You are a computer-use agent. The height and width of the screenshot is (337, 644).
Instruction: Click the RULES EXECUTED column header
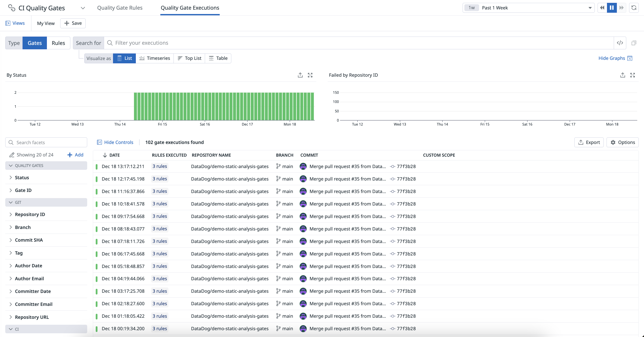pos(169,155)
